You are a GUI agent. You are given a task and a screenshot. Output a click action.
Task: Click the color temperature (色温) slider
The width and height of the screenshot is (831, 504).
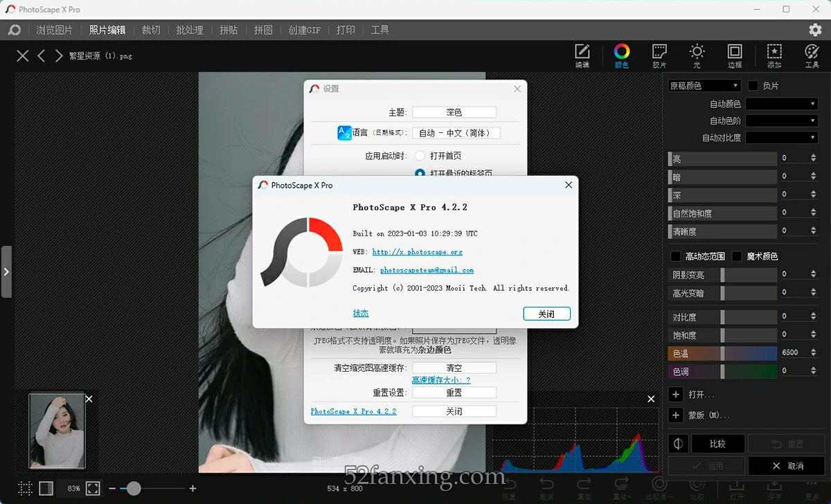tap(722, 353)
